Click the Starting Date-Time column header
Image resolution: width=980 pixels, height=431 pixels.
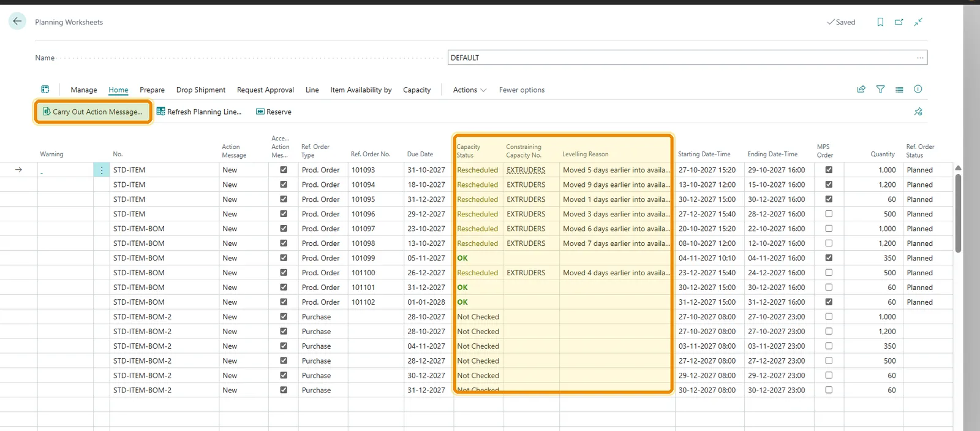(704, 154)
